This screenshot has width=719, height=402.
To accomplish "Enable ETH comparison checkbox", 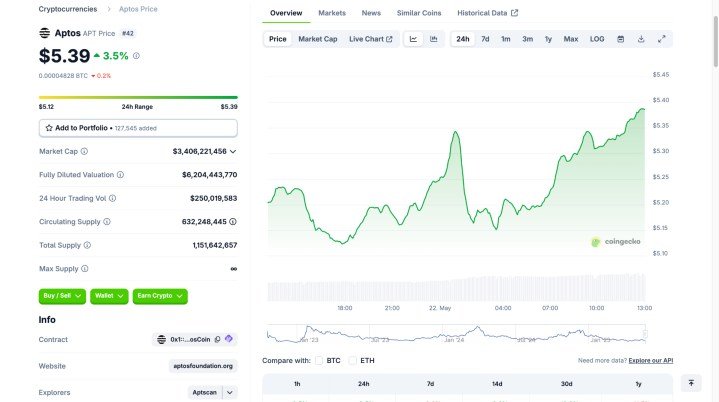I will point(353,360).
